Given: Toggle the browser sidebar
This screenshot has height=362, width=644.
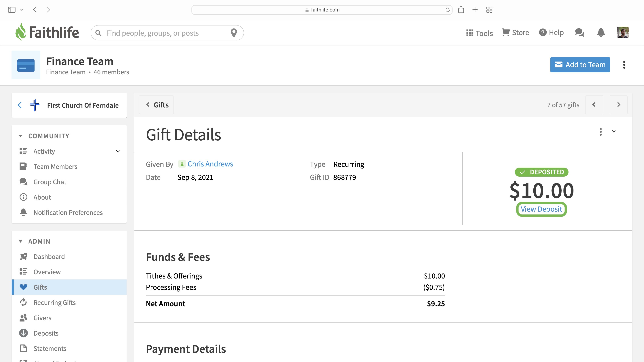Looking at the screenshot, I should 12,10.
